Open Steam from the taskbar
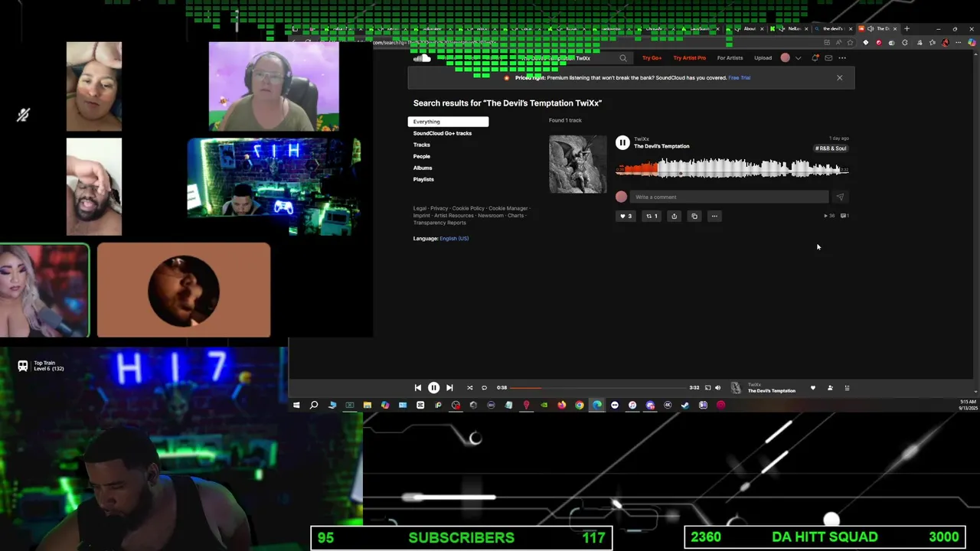This screenshot has height=551, width=980. [x=685, y=405]
